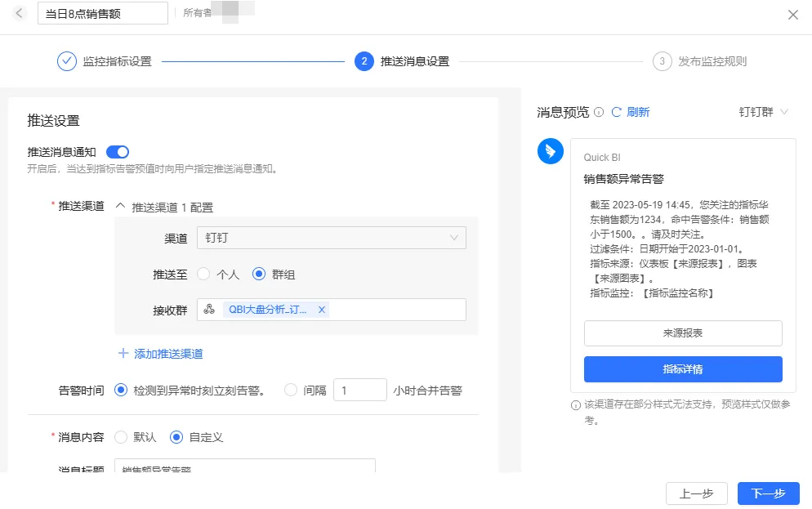Click the back arrow beside the title field
Screen dimensions: 812x509
pos(18,12)
